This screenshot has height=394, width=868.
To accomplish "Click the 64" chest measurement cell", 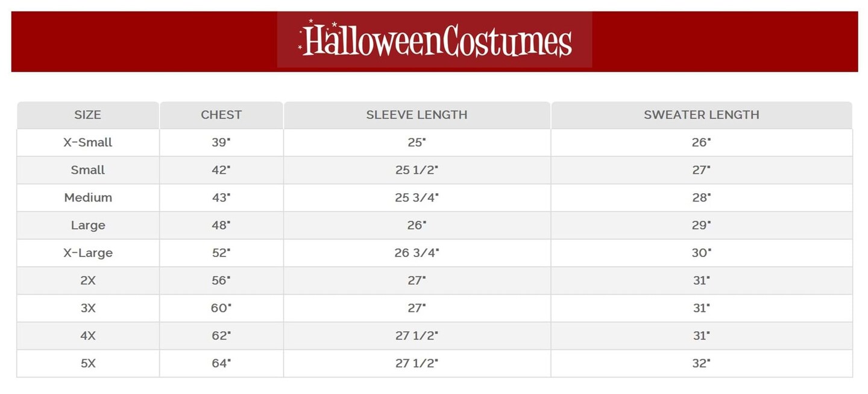I will pos(221,363).
